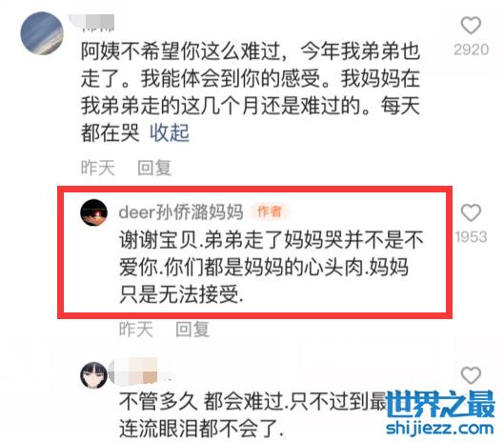
Task: Select the comment text 不管多久 都会难过
Action: coord(202,401)
